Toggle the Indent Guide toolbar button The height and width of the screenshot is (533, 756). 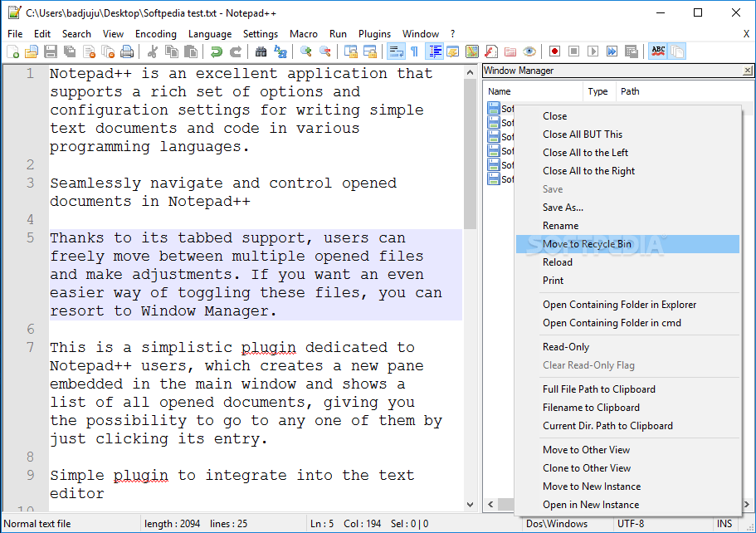pyautogui.click(x=434, y=51)
